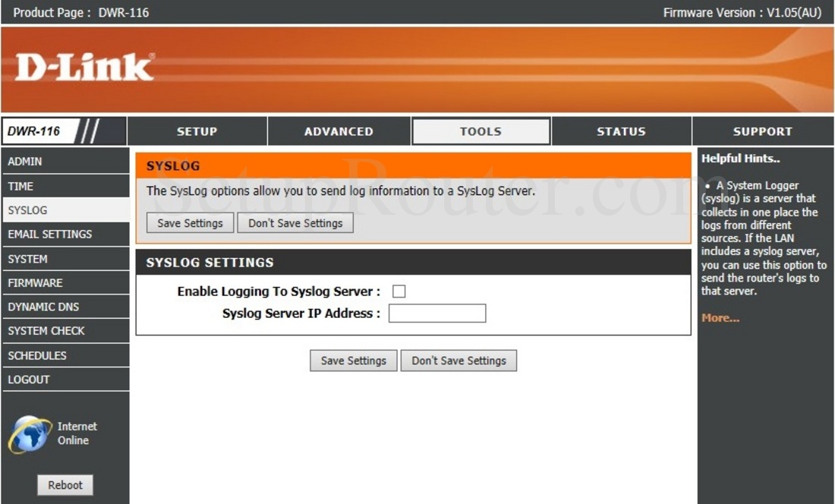
Task: Click the Product Page DWR-116 text
Action: point(81,13)
